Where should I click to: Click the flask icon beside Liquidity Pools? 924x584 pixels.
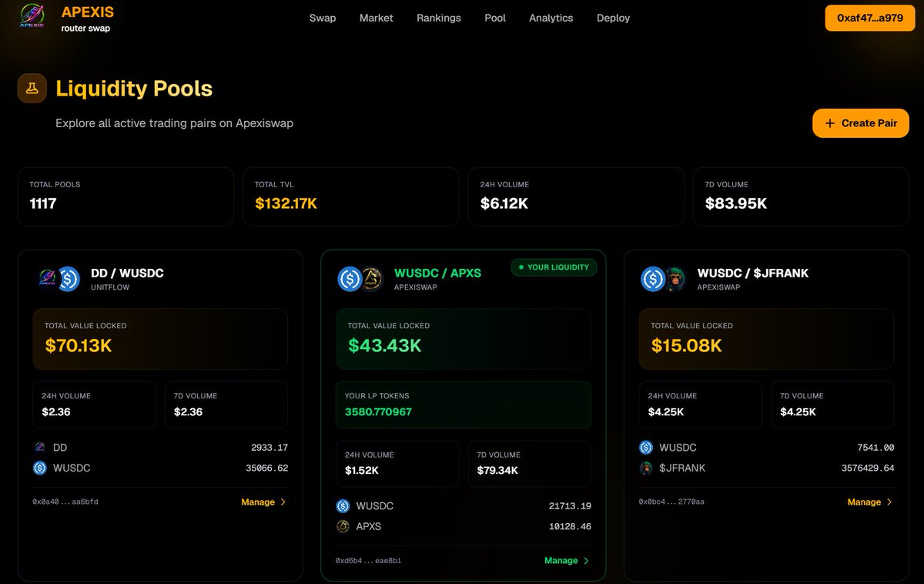pyautogui.click(x=32, y=89)
